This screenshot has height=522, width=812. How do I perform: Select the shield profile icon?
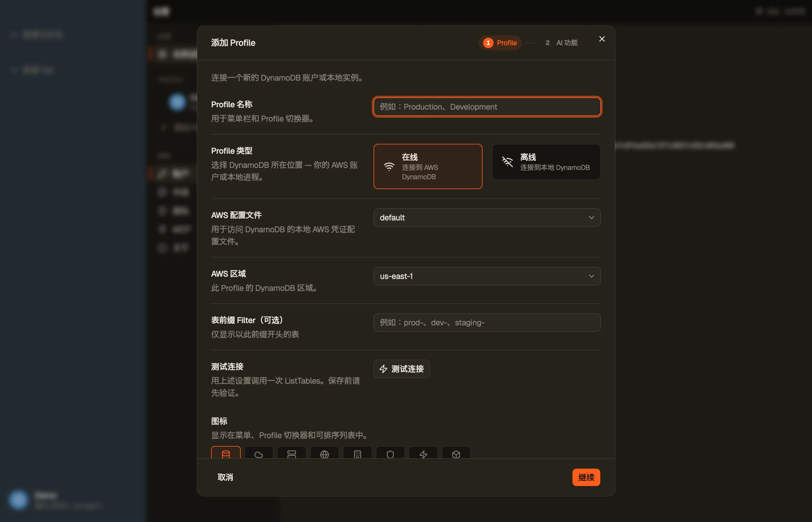click(x=390, y=453)
